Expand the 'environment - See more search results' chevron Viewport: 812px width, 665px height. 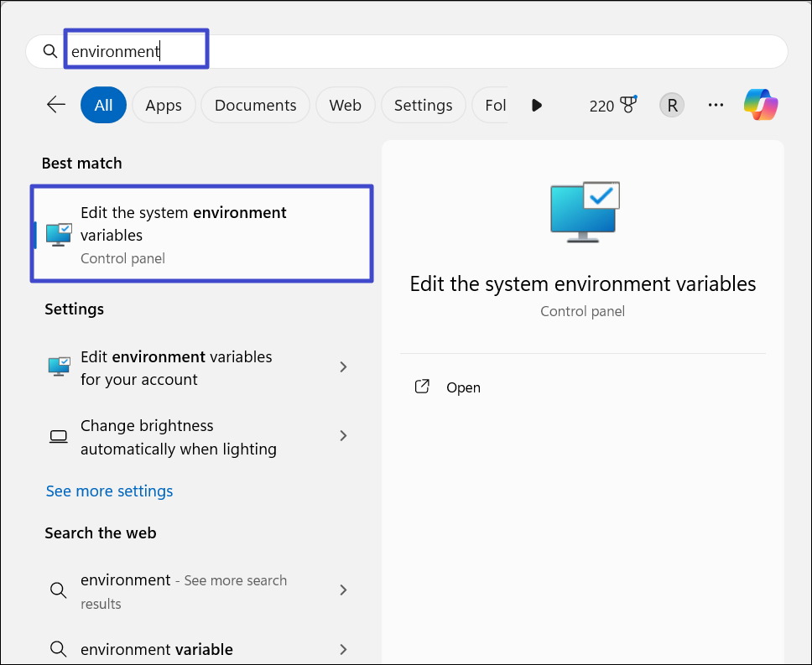click(x=342, y=590)
